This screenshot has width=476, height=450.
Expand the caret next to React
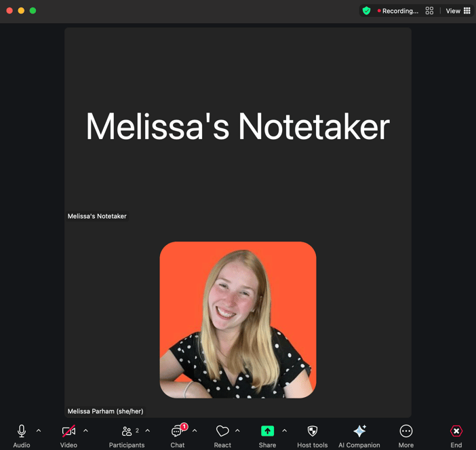237,431
